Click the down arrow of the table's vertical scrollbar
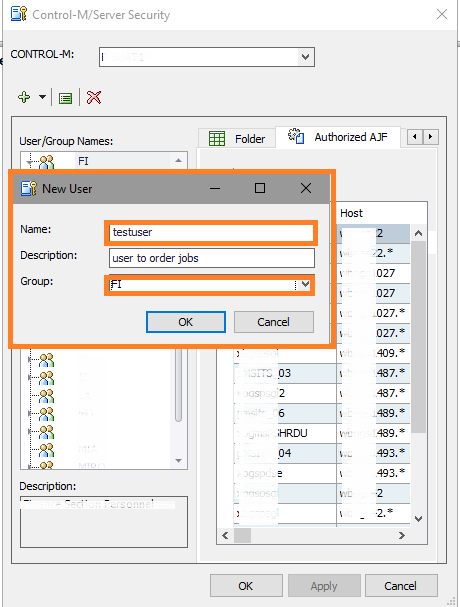The height and width of the screenshot is (607, 460). pos(418,518)
